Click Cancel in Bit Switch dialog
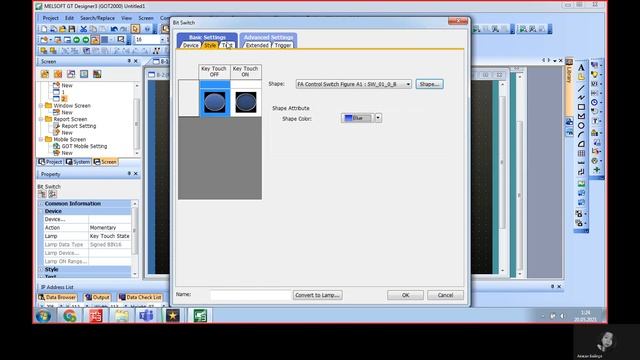The width and height of the screenshot is (640, 360). point(445,295)
